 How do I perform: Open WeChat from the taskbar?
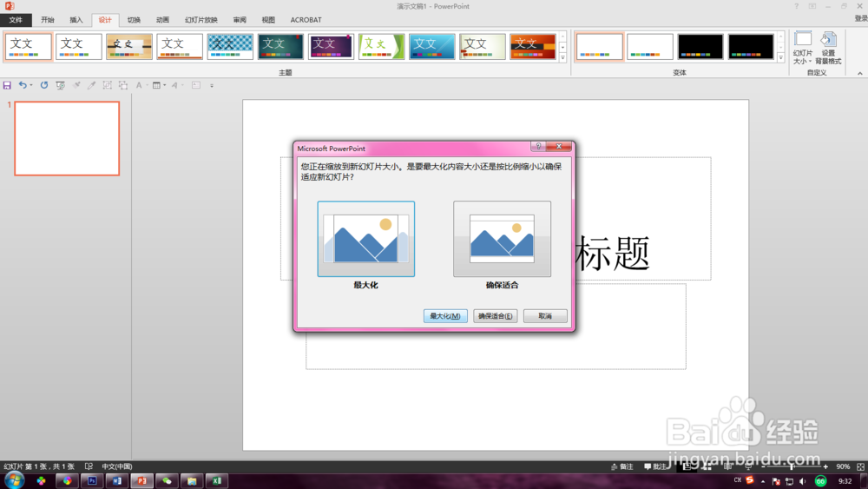click(167, 480)
